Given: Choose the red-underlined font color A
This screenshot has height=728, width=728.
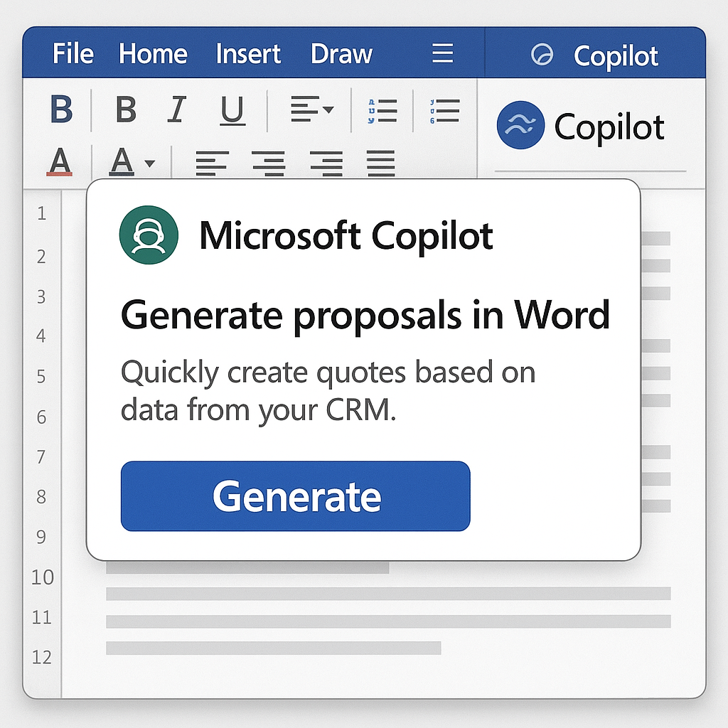Looking at the screenshot, I should pos(60,161).
